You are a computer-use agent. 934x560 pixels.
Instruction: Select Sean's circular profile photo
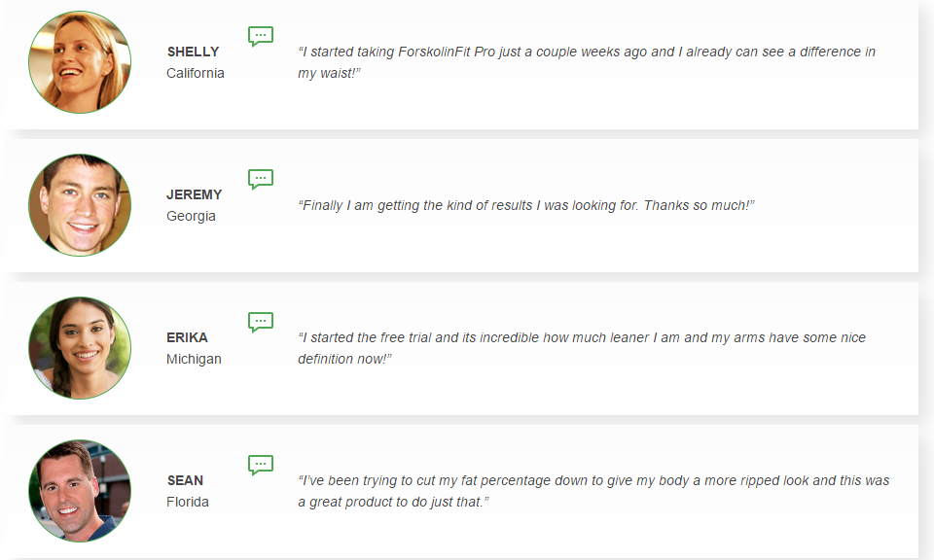coord(80,490)
